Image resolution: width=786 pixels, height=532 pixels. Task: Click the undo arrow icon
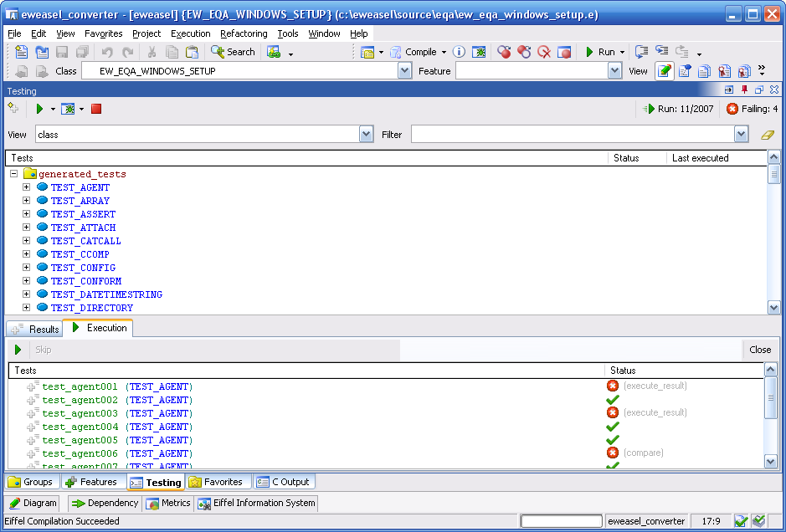click(x=107, y=52)
